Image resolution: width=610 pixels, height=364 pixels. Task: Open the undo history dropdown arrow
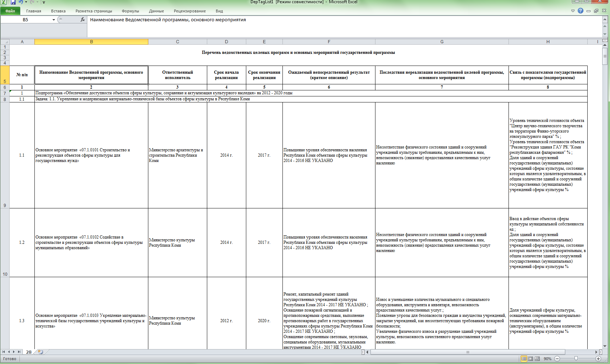26,2
